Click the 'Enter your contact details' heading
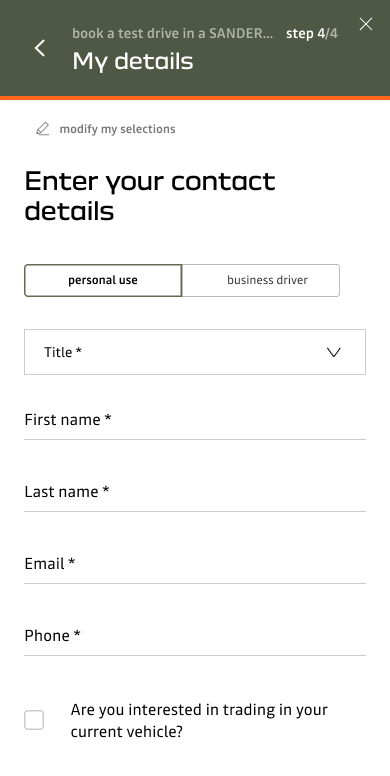The width and height of the screenshot is (390, 776). coord(150,196)
